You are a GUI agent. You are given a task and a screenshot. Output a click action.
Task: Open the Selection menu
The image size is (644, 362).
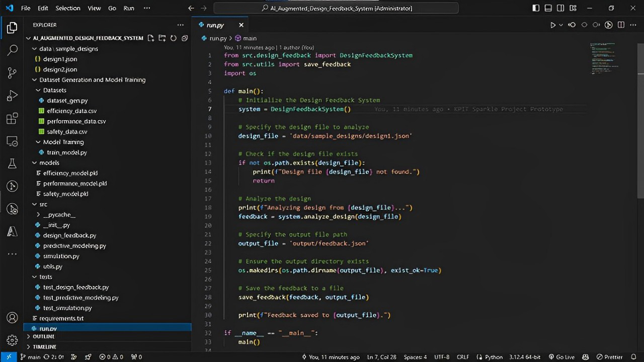(68, 8)
